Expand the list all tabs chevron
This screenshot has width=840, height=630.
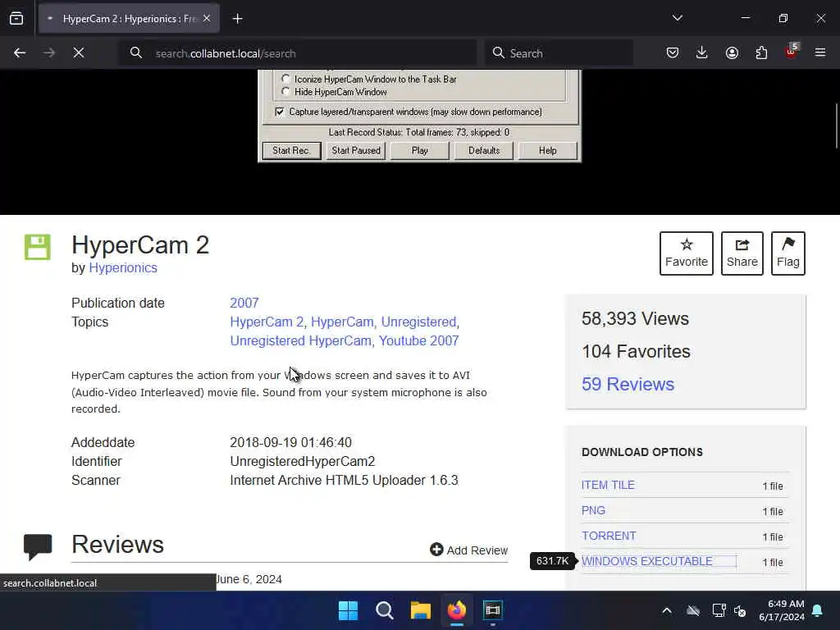click(x=677, y=18)
